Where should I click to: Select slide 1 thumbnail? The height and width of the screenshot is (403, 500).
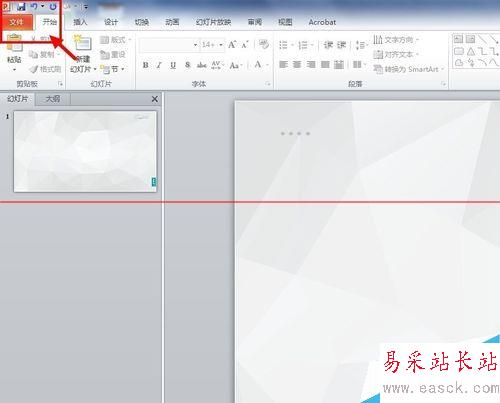coord(85,152)
